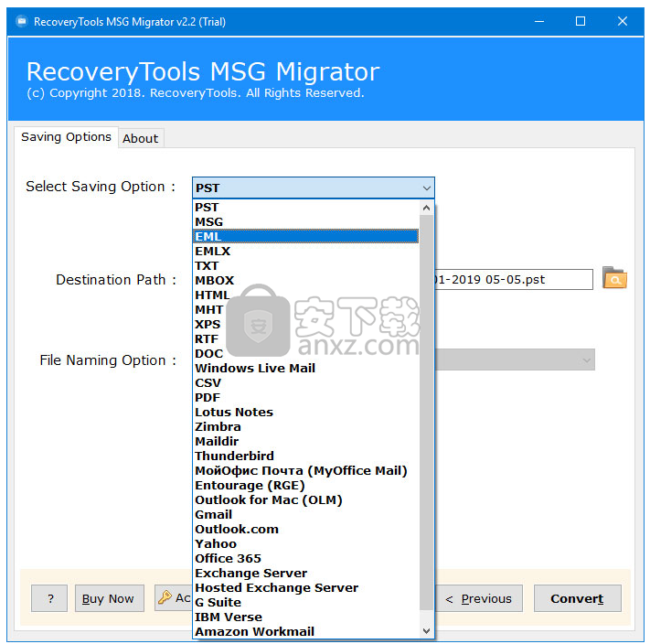Select Windows Live Mail option
Screen dimensions: 650x644
pyautogui.click(x=306, y=368)
